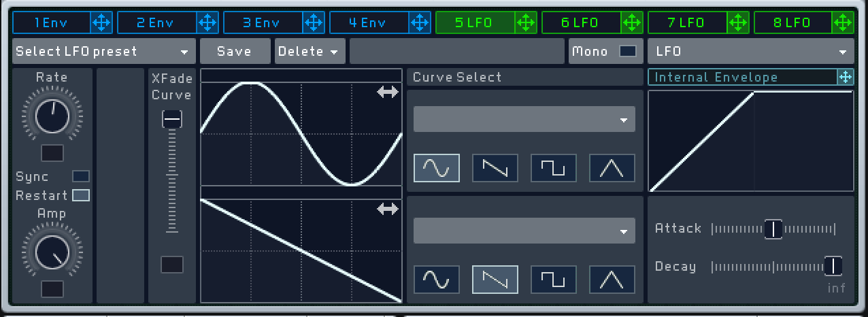Switch to the 2 Env tab
Viewport: 868px width, 317px height.
click(x=157, y=22)
